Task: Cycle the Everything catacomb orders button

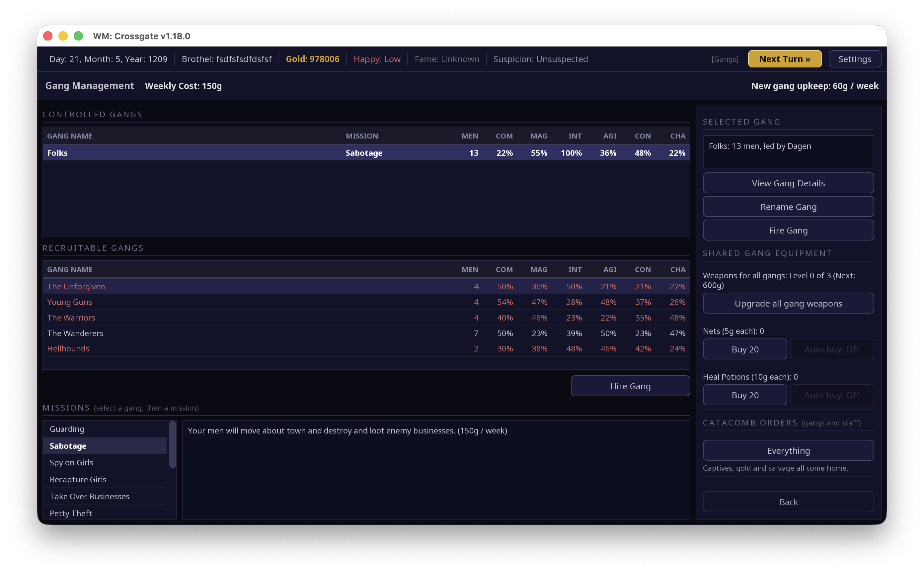Action: click(788, 450)
